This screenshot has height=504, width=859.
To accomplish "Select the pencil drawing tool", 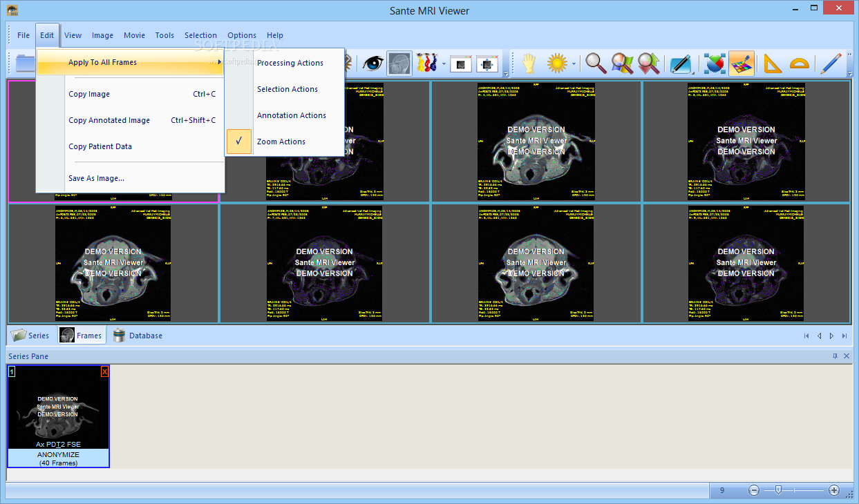I will pyautogui.click(x=831, y=64).
